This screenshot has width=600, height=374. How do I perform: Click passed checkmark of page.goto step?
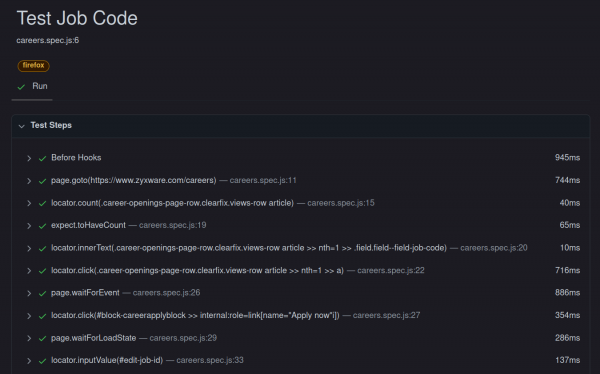(x=42, y=181)
